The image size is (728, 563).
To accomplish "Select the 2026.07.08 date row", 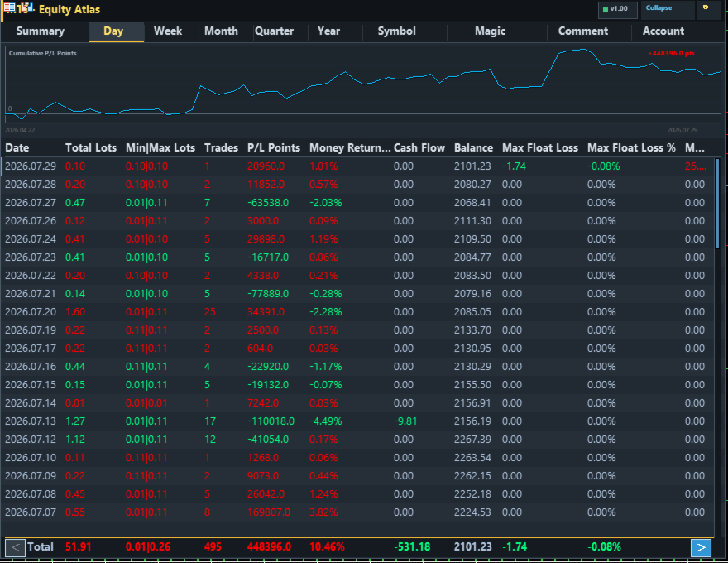I will pos(357,493).
